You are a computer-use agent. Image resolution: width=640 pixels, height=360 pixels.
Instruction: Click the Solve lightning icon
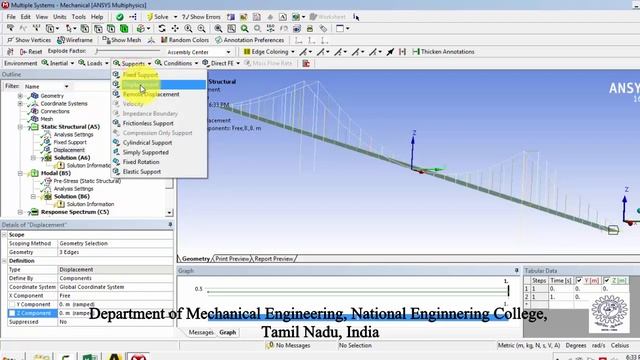pyautogui.click(x=150, y=17)
